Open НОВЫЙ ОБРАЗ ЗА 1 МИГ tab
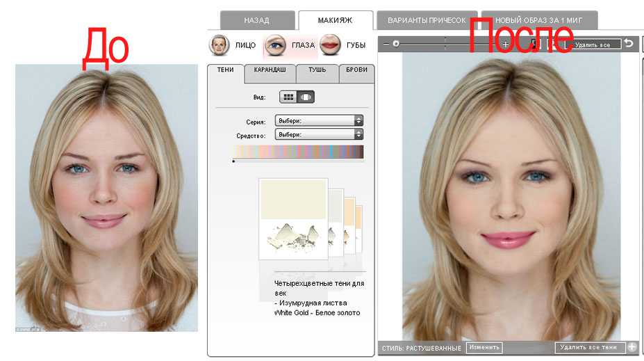Image resolution: width=644 pixels, height=361 pixels. click(x=538, y=20)
